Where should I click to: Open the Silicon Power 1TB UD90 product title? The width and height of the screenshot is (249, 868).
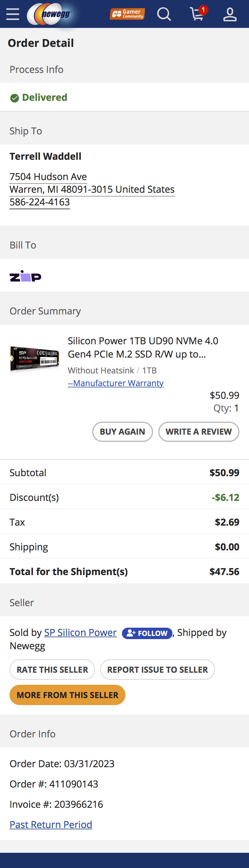[x=143, y=347]
